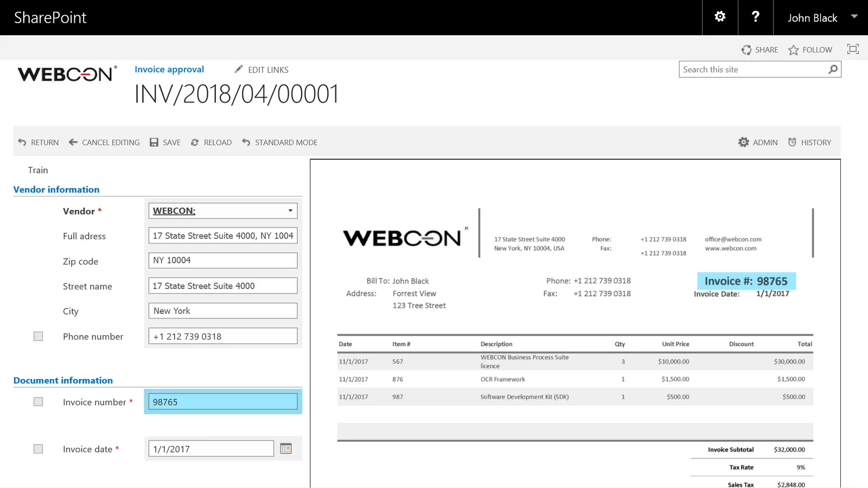The image size is (868, 488).
Task: Click the search magnifier icon
Action: [x=833, y=69]
